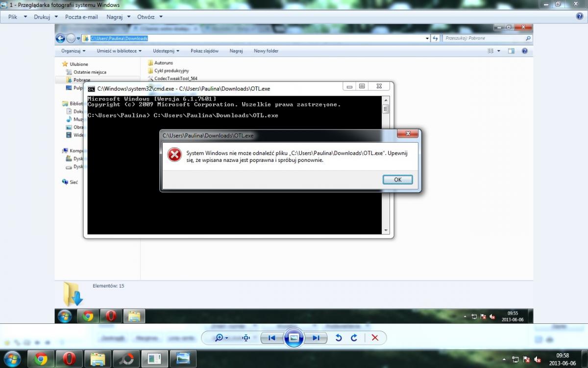Viewport: 588px width, 368px height.
Task: Expand the Plik dropdown arrow
Action: [x=25, y=17]
